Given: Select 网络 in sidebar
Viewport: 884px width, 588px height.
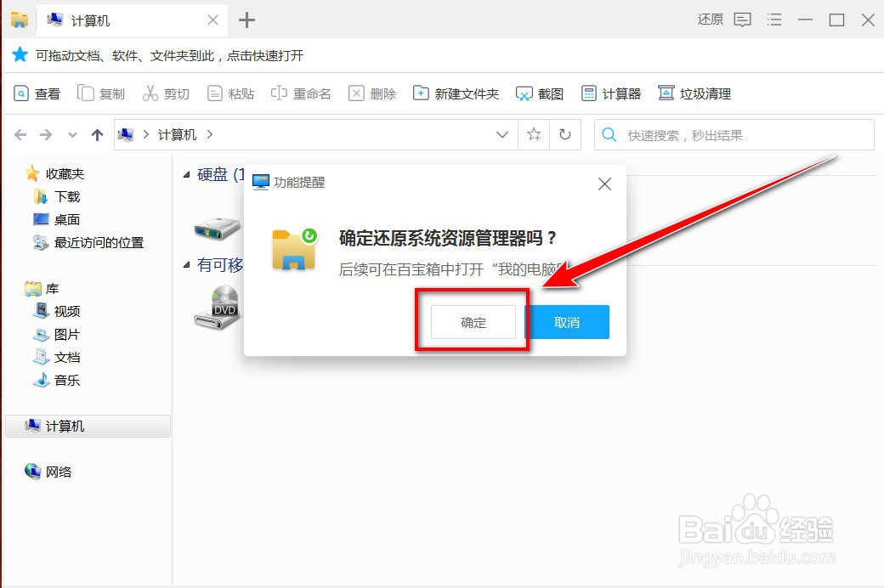Looking at the screenshot, I should (48, 472).
